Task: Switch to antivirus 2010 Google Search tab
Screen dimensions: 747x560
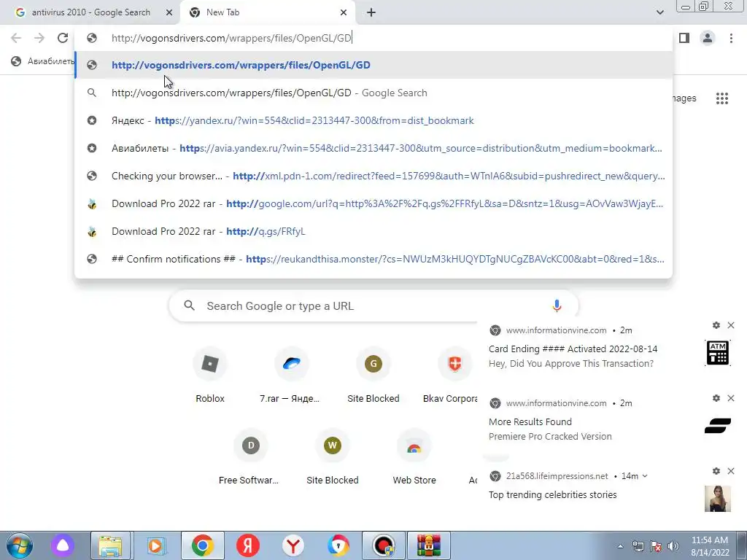Action: [x=90, y=12]
